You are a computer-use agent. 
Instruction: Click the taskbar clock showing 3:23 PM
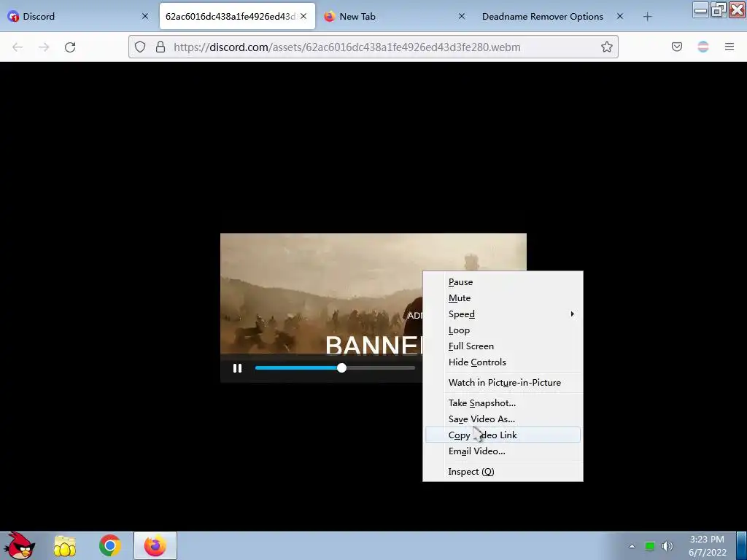coord(708,545)
